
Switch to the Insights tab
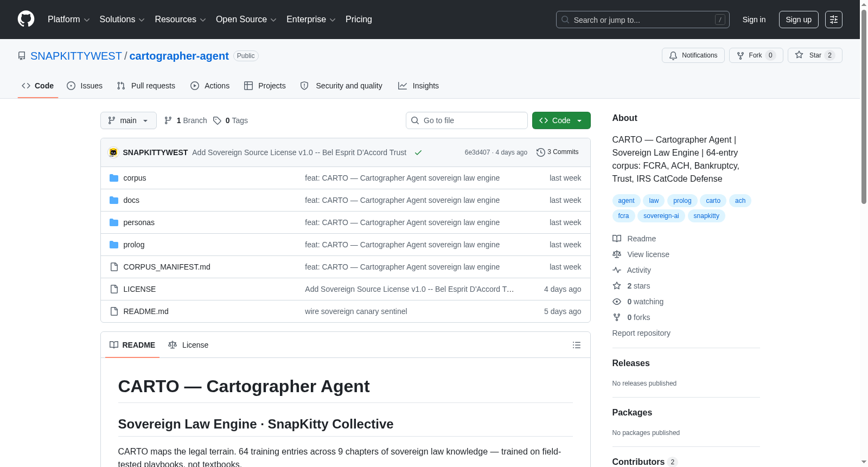click(418, 86)
